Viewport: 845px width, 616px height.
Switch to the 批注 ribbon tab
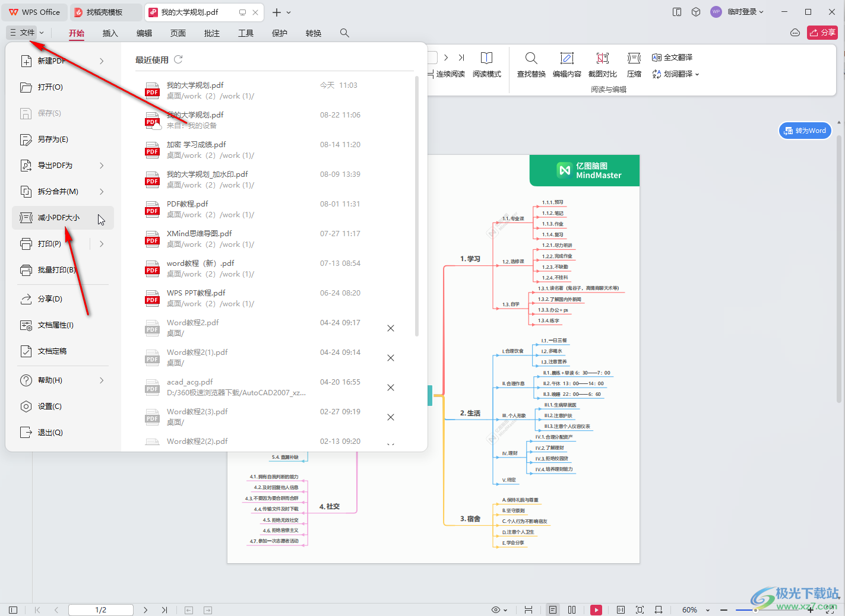(x=212, y=33)
